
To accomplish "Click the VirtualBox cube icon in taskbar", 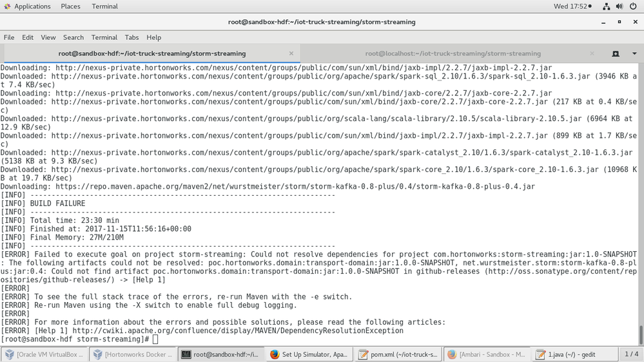I will click(x=10, y=354).
